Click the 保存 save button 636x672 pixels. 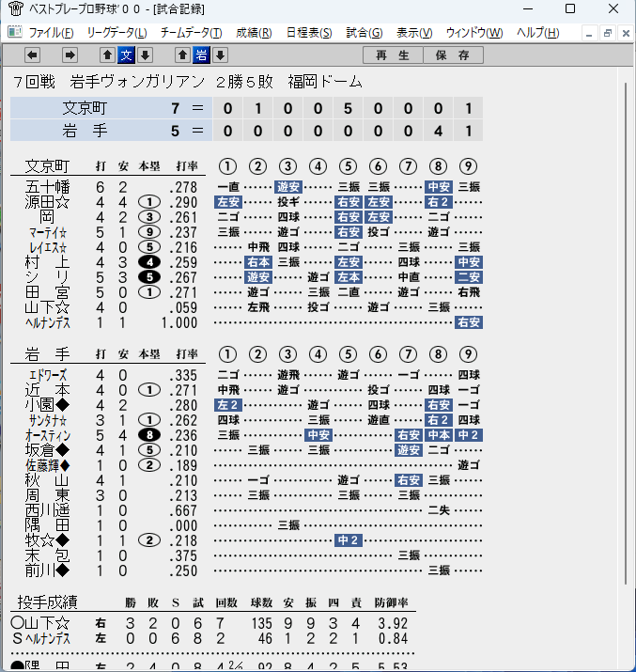pos(453,55)
